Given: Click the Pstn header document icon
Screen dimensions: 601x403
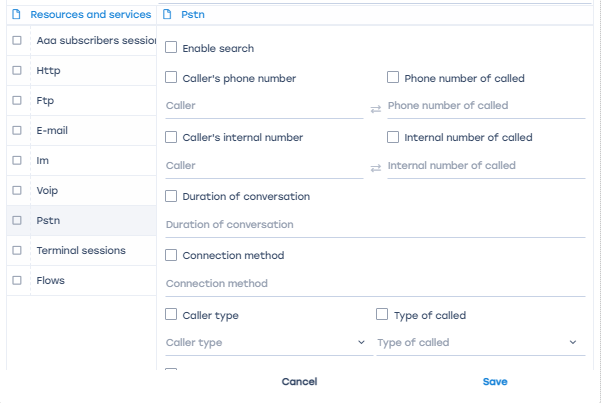Looking at the screenshot, I should [x=167, y=15].
